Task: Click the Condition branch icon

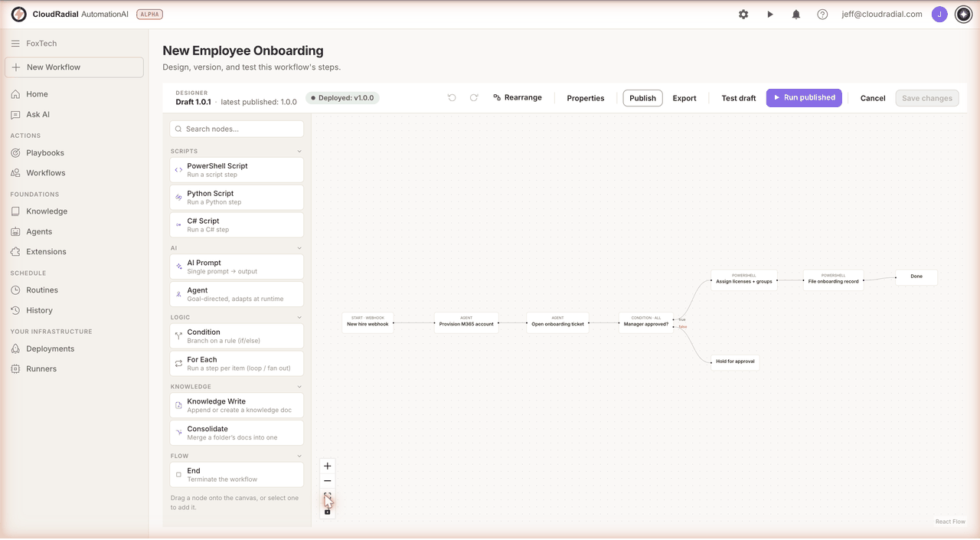Action: (178, 336)
